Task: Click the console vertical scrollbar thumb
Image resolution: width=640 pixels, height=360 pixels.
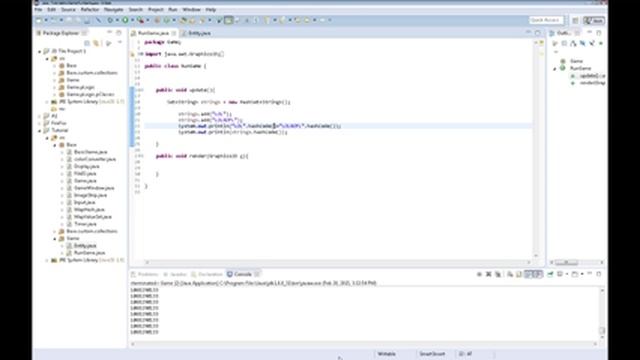Action: (602, 330)
